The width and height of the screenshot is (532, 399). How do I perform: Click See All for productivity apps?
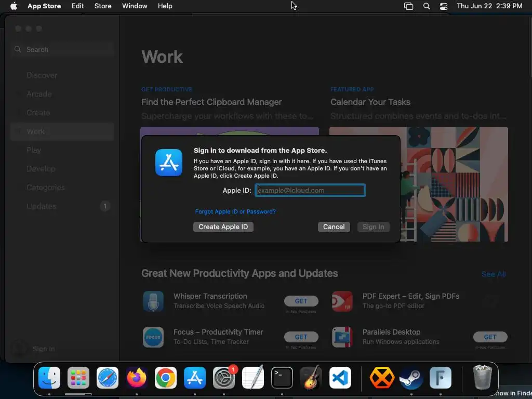494,274
